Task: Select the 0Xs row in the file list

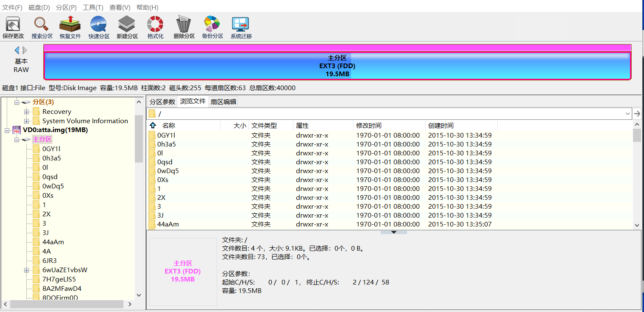Action: coord(390,180)
